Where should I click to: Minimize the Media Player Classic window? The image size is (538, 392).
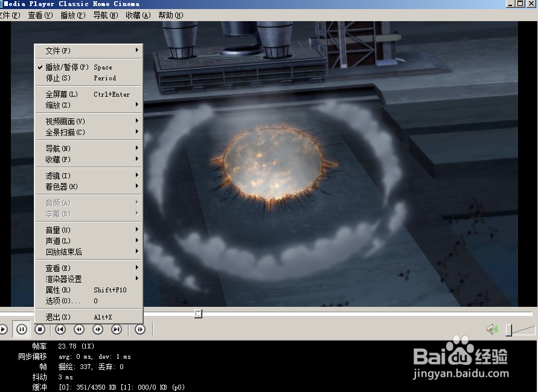[511, 4]
